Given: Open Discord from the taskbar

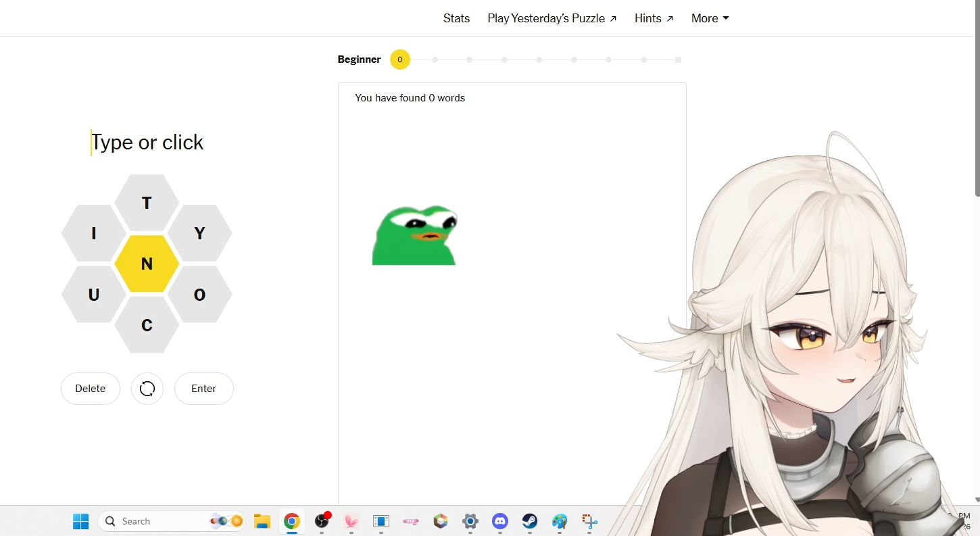Looking at the screenshot, I should point(500,521).
